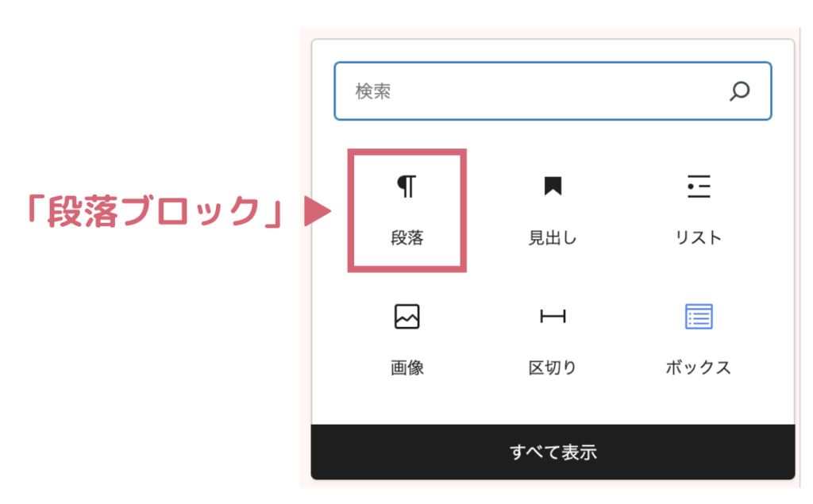The height and width of the screenshot is (504, 813).
Task: Open all blocks with すべて表示 button
Action: tap(553, 452)
